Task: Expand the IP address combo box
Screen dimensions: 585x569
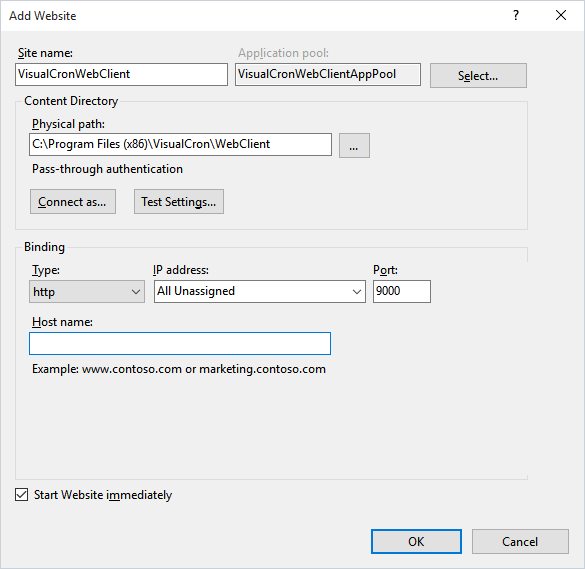Action: 260,291
